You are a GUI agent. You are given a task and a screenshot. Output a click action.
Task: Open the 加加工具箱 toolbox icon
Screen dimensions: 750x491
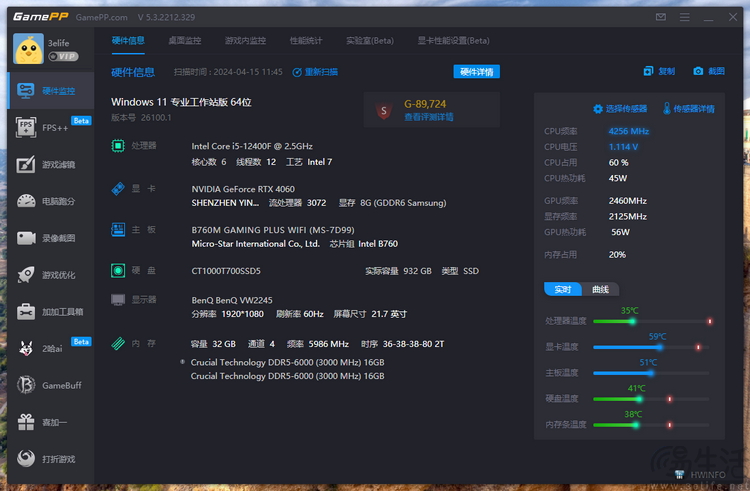click(x=26, y=312)
